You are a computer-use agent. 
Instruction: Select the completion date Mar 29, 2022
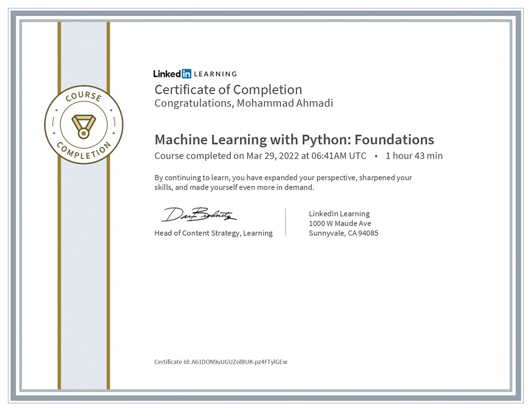coord(272,156)
